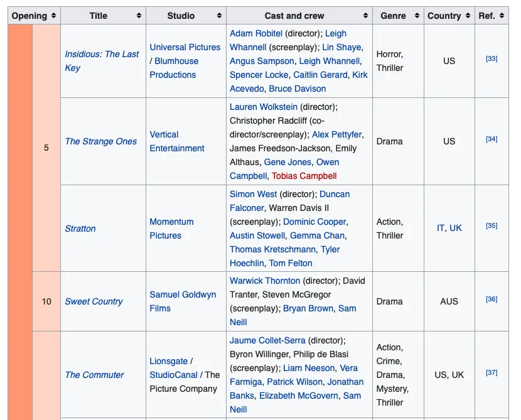
Task: Open Universal Pictures studio link
Action: click(x=185, y=47)
